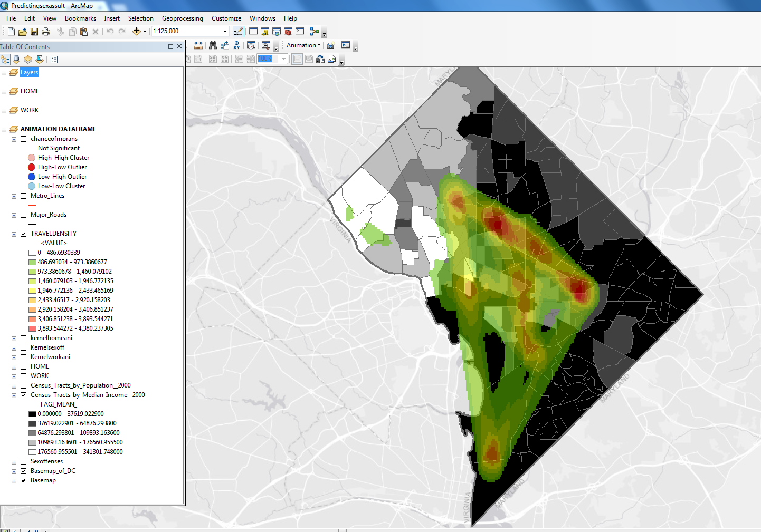Viewport: 761px width, 532px height.
Task: Switch to List By Source view
Action: (x=16, y=60)
